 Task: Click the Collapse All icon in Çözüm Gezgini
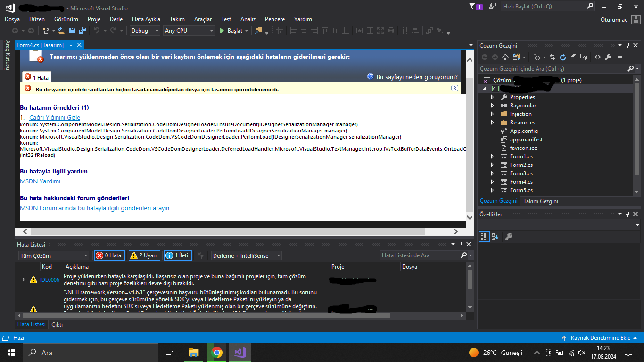pyautogui.click(x=573, y=57)
